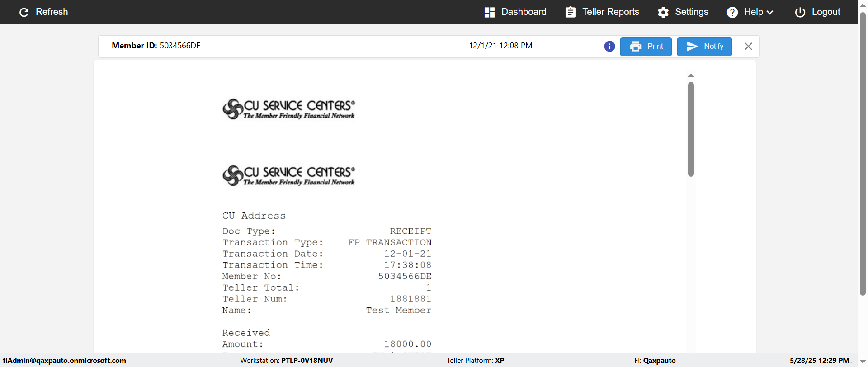Click the fiAdmin email in status bar
This screenshot has width=868, height=367.
[x=65, y=361]
